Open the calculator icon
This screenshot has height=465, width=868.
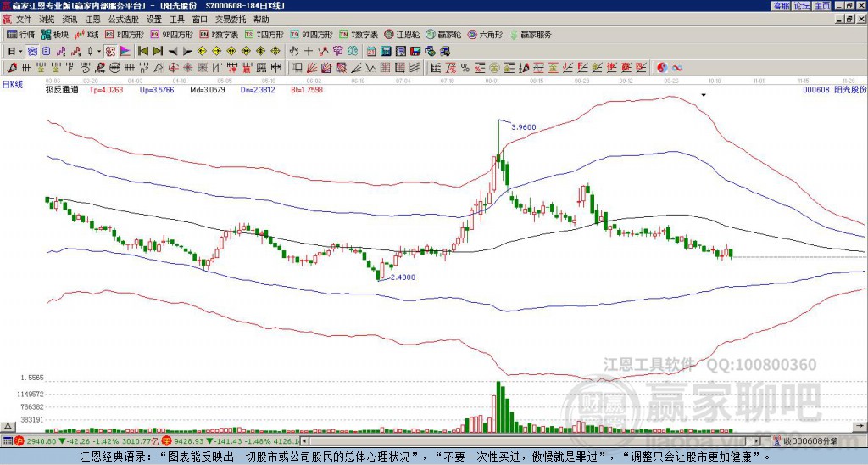click(386, 52)
